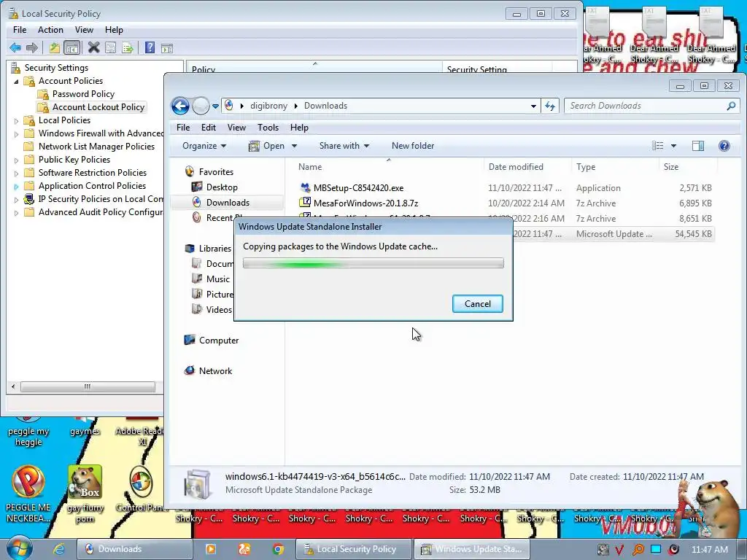This screenshot has height=560, width=747.
Task: Click Explorer Forward navigation button
Action: click(201, 106)
